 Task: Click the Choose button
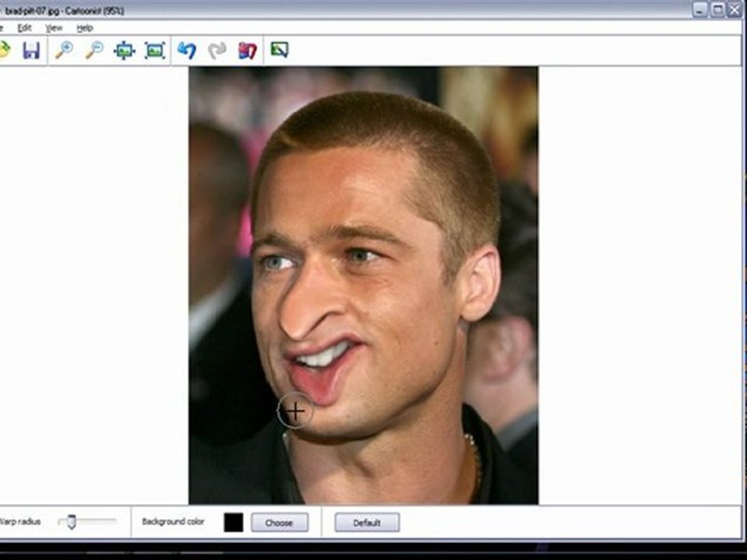pyautogui.click(x=279, y=523)
